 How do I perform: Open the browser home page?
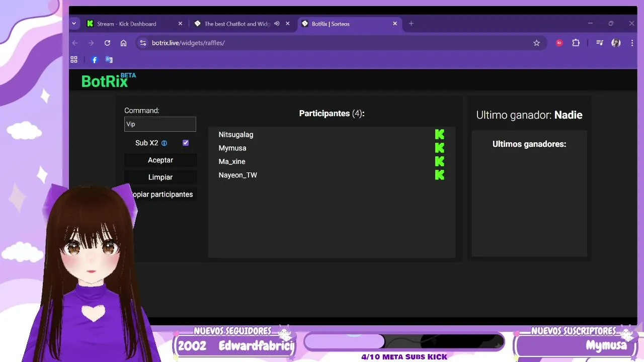[123, 43]
